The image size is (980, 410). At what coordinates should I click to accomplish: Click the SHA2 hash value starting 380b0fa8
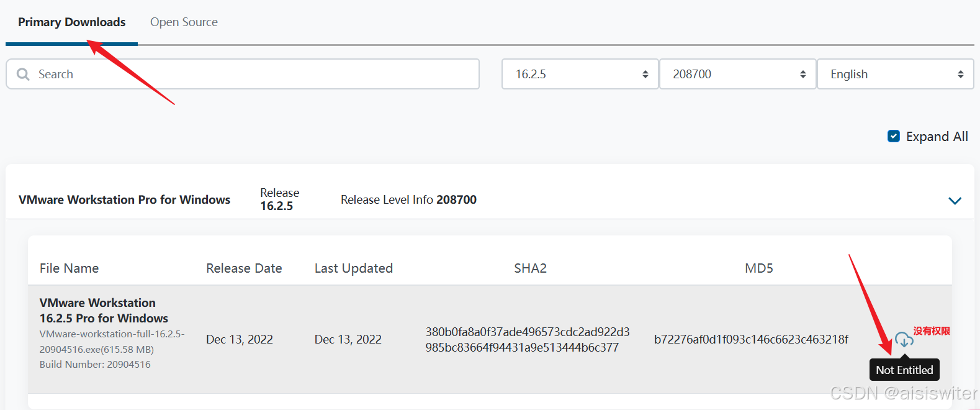pos(528,340)
